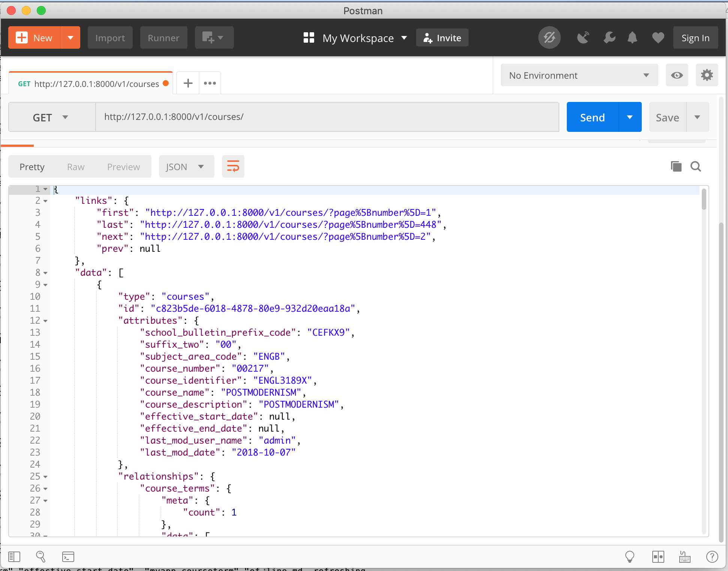Click the "CEFKX9" prefix code value
This screenshot has height=571, width=728.
coord(328,333)
